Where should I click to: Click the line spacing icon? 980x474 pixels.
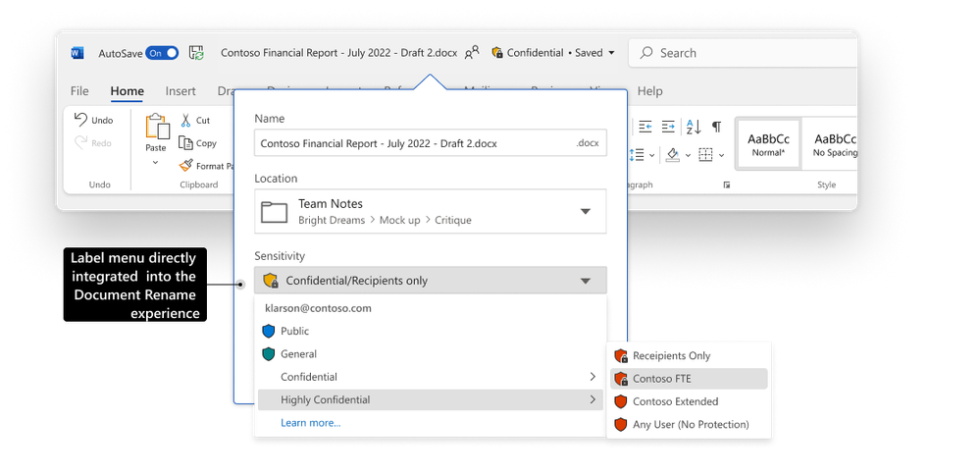[x=639, y=154]
